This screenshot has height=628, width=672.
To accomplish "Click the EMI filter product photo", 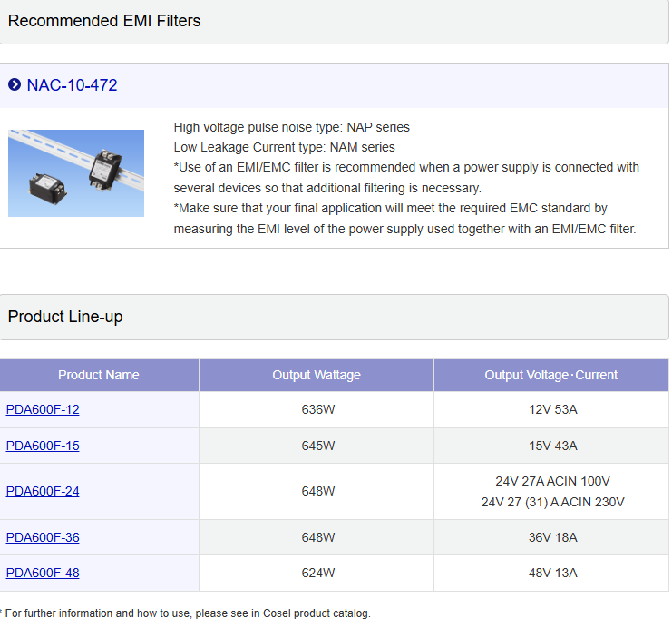I will (x=76, y=173).
